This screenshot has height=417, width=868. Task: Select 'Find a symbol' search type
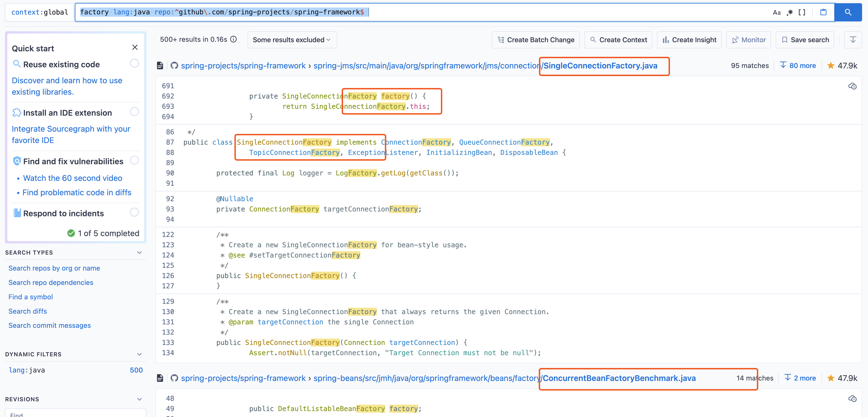(31, 297)
